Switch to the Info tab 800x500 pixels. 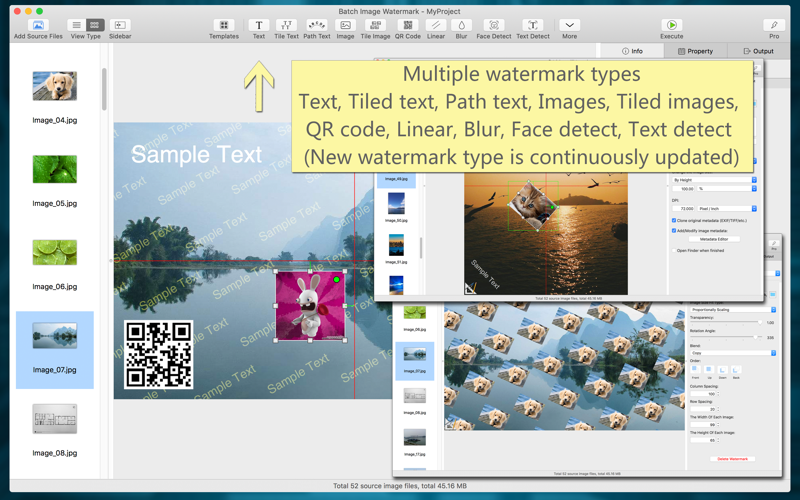click(x=632, y=51)
